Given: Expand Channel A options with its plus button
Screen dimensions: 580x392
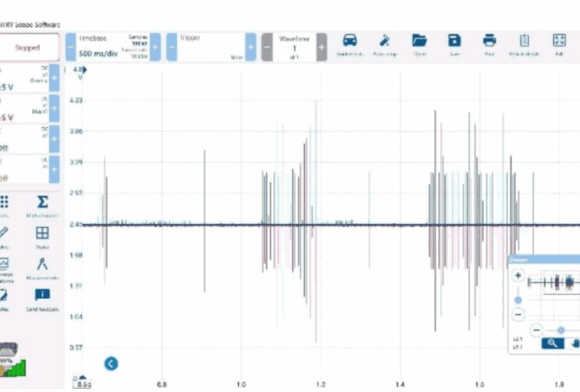Looking at the screenshot, I should pos(54,78).
